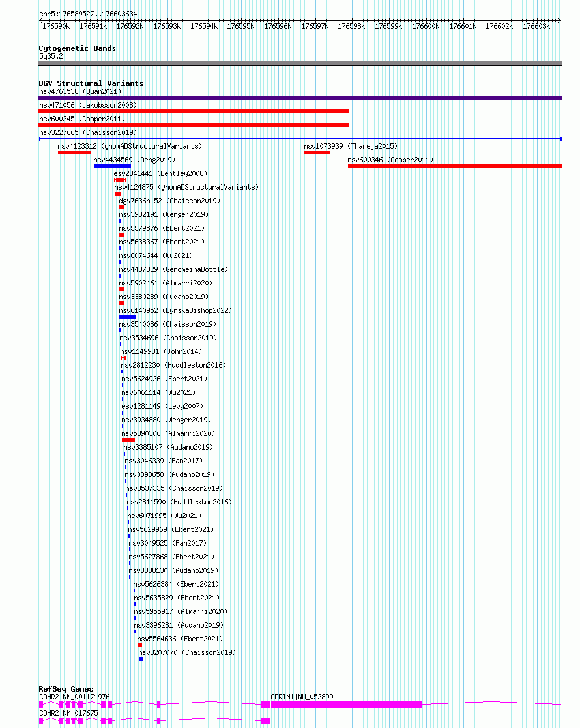Click the red bar under nsv1073939
This screenshot has width=580, height=728.
click(x=317, y=153)
